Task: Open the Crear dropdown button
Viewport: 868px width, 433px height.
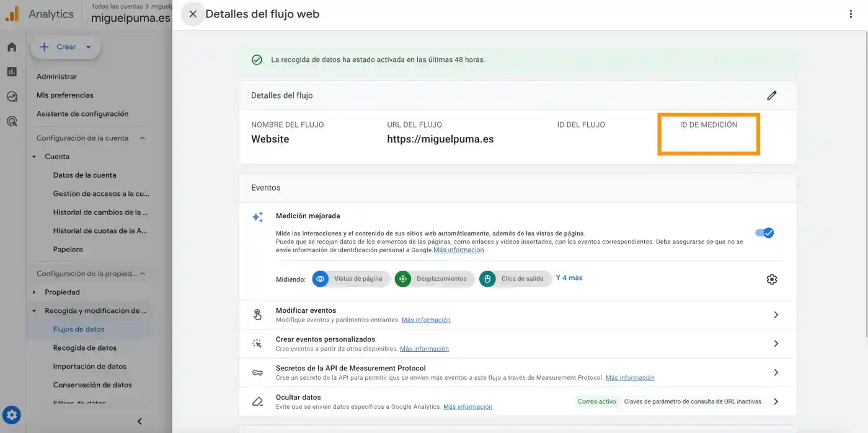Action: 65,47
